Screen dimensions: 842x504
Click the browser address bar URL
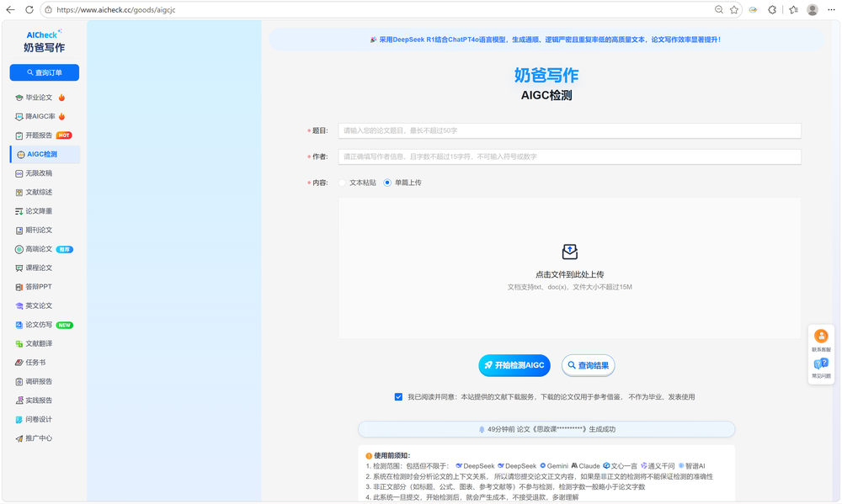(116, 9)
